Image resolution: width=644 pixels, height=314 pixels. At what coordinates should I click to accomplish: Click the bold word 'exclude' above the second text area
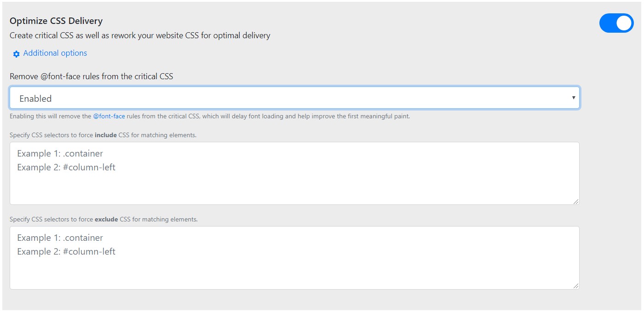pyautogui.click(x=106, y=220)
